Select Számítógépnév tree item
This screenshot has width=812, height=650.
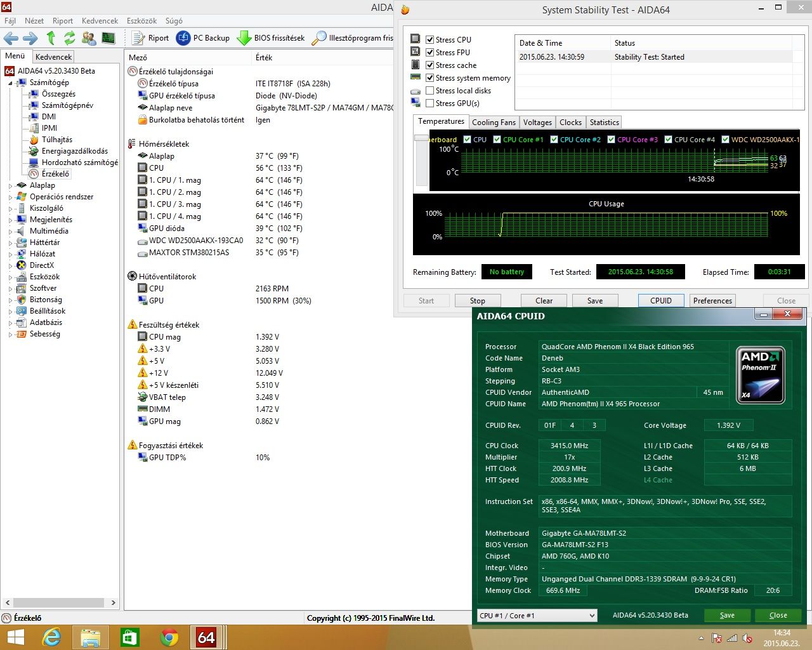point(67,105)
